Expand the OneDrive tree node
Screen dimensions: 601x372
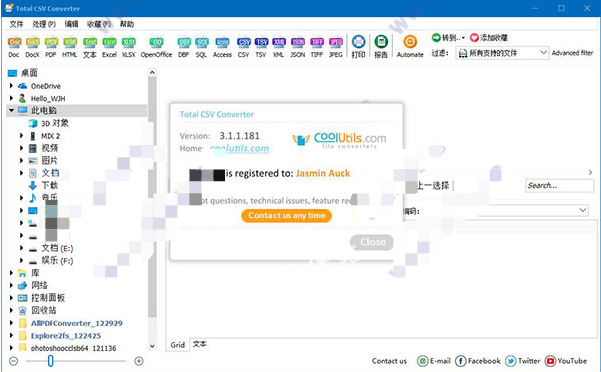coord(11,86)
